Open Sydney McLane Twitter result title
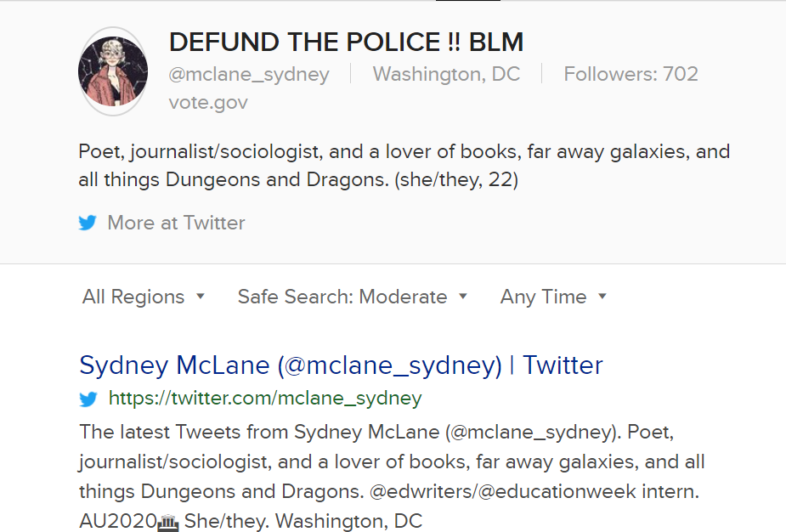Screen dimensions: 786x532 point(341,365)
